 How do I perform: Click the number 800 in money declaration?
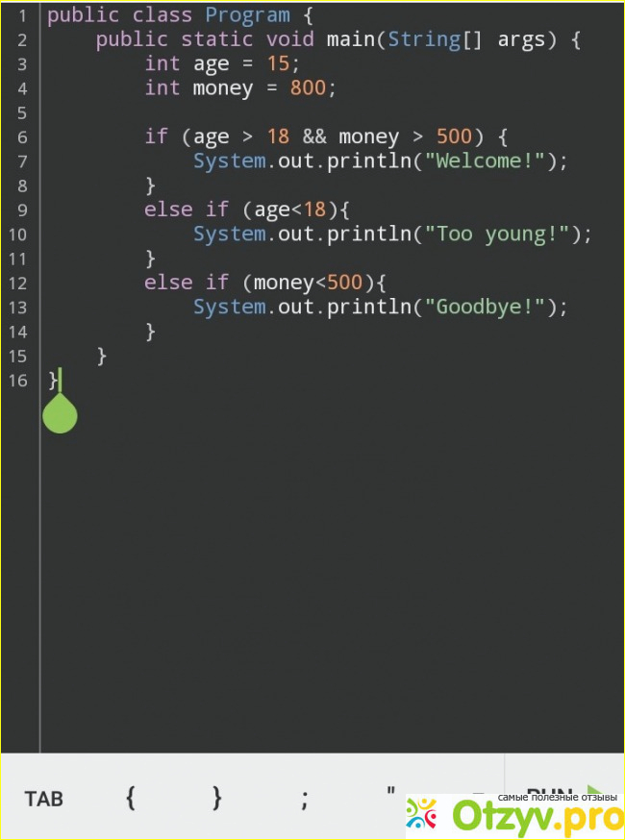308,88
